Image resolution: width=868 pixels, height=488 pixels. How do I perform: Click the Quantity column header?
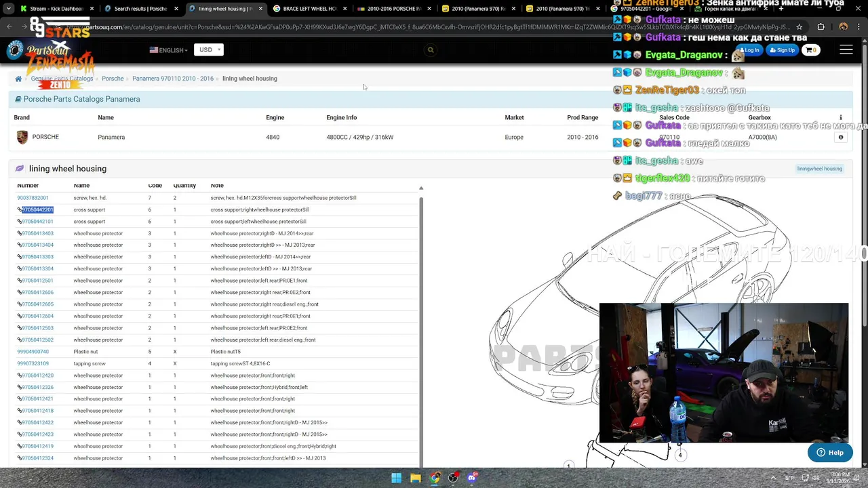tap(184, 186)
